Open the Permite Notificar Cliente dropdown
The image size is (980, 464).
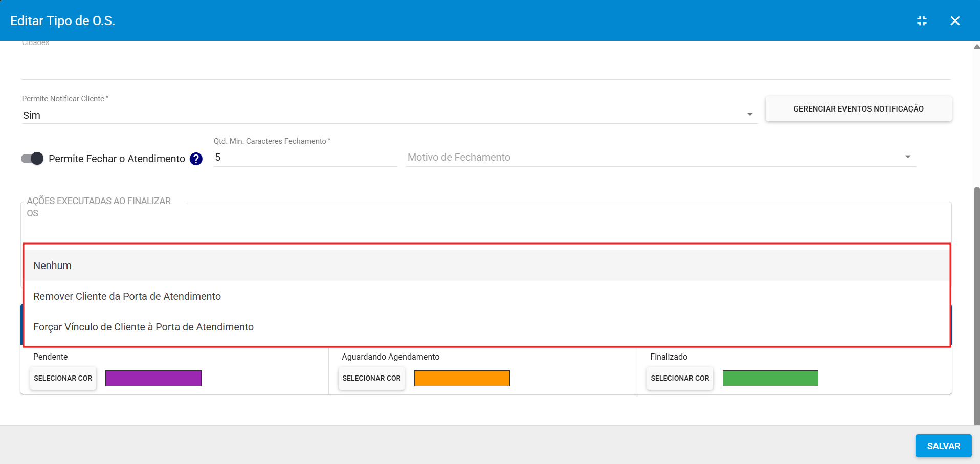389,115
